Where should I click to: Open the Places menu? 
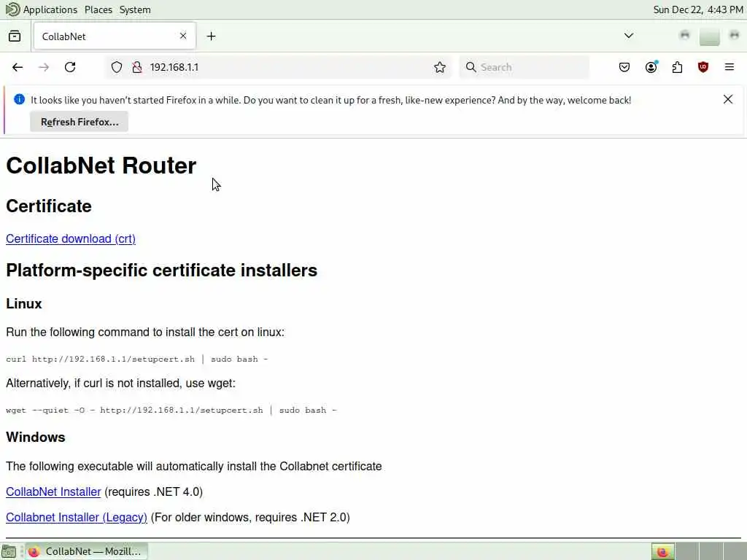[x=98, y=9]
